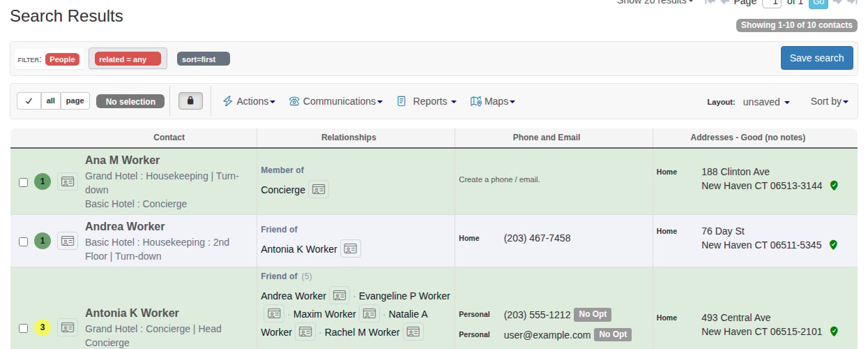Open Andrea Worker contact name in Contact column
868x349 pixels.
(x=125, y=226)
